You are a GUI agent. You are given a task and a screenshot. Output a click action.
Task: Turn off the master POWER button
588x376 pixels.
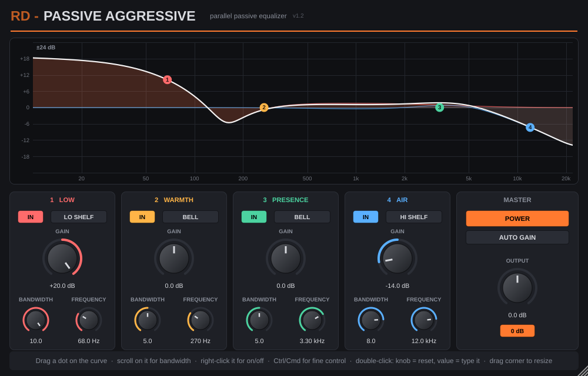pyautogui.click(x=517, y=219)
